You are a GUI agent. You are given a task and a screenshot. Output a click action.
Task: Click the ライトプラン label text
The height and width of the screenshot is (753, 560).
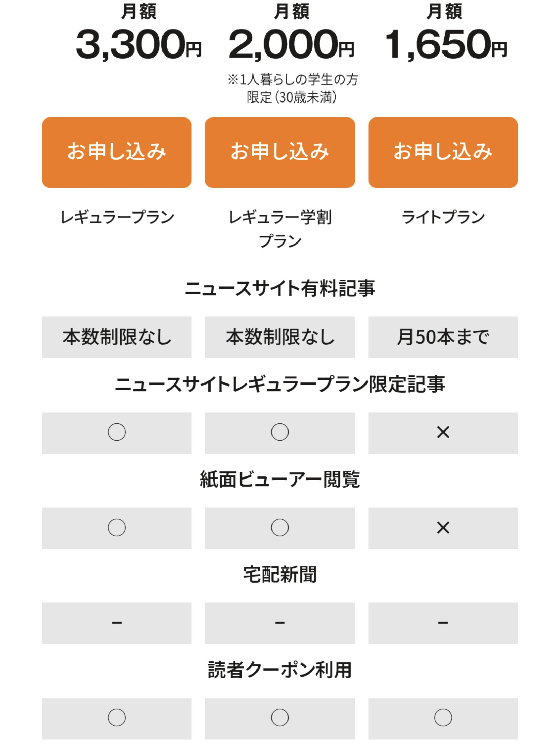coord(443,217)
